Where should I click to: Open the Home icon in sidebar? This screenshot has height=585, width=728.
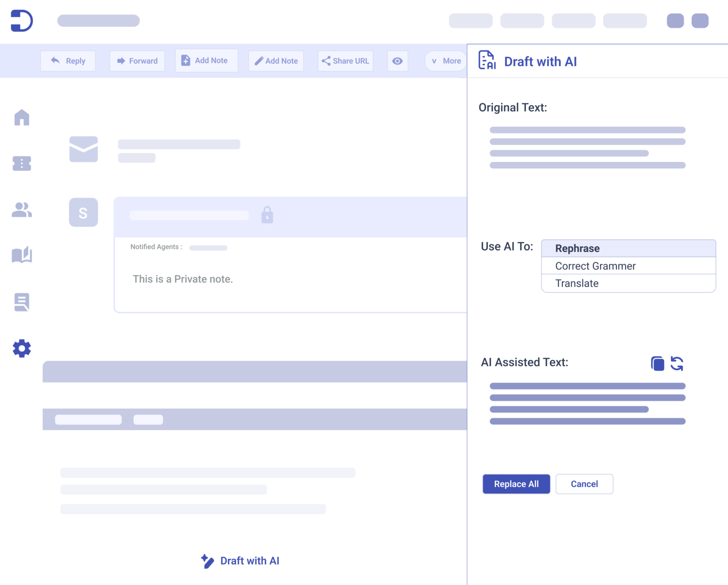(x=22, y=117)
